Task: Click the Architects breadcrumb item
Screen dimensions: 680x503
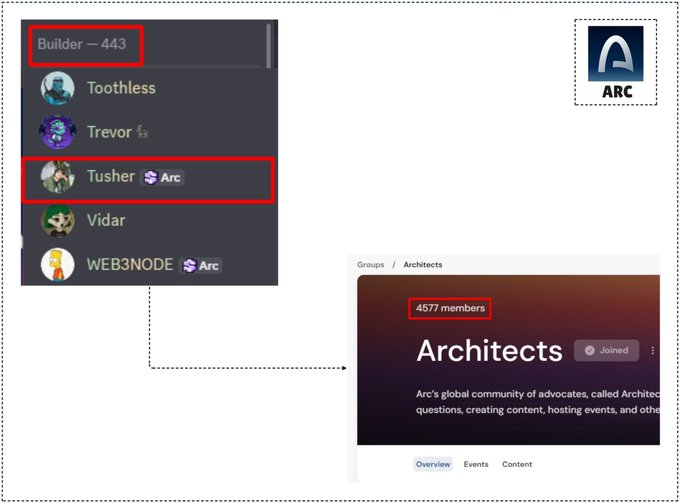Action: [423, 265]
